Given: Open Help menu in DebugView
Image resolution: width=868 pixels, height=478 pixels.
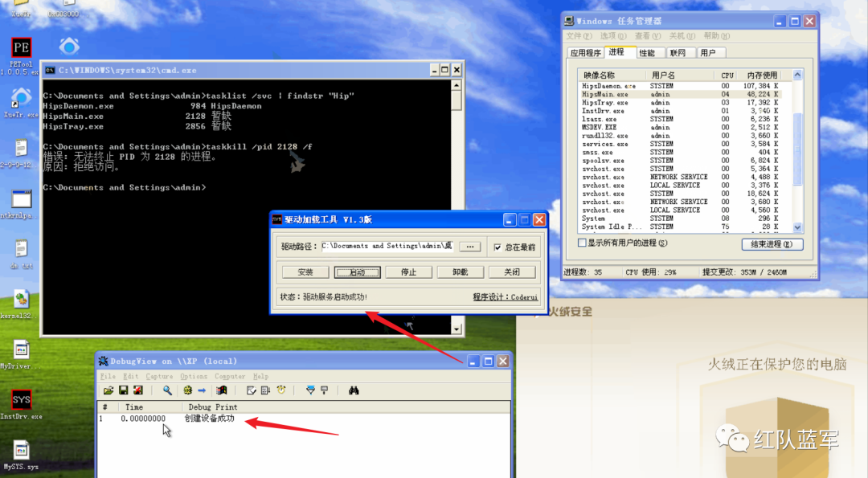Looking at the screenshot, I should point(260,376).
